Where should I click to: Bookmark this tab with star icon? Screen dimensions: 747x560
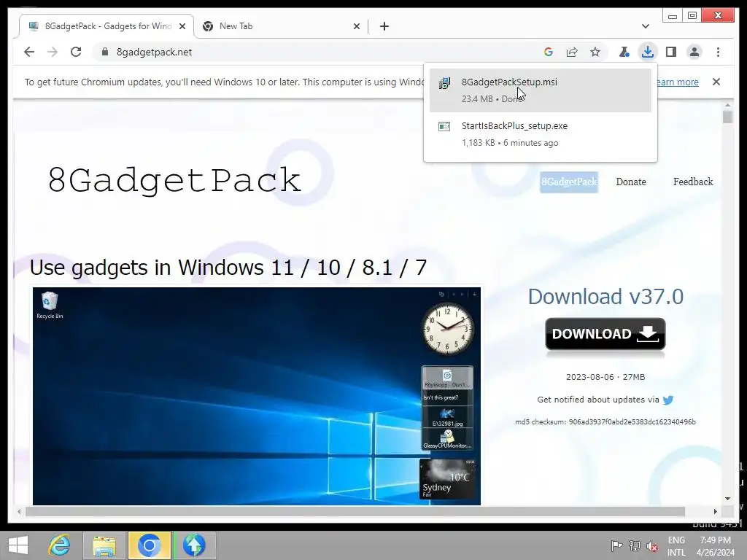[595, 52]
